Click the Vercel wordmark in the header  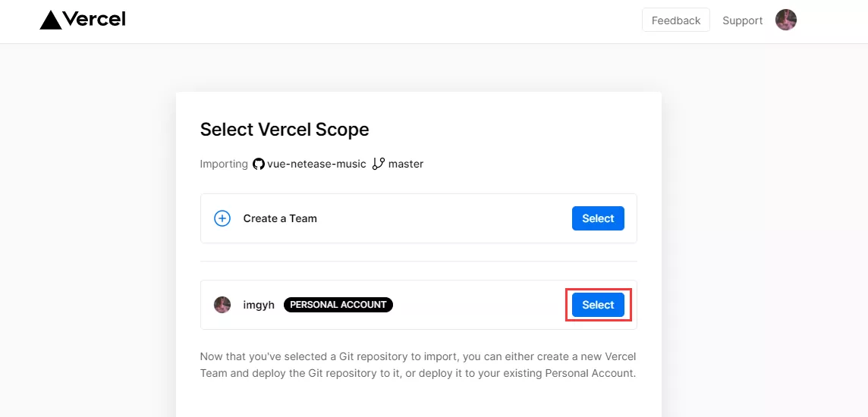(x=94, y=20)
